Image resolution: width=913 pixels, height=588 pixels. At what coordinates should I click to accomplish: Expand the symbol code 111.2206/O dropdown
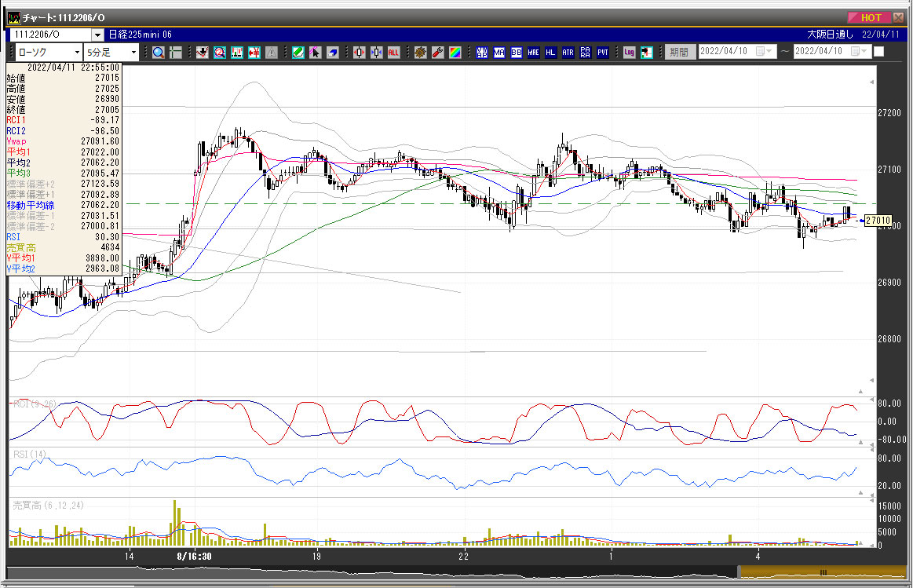[x=97, y=35]
